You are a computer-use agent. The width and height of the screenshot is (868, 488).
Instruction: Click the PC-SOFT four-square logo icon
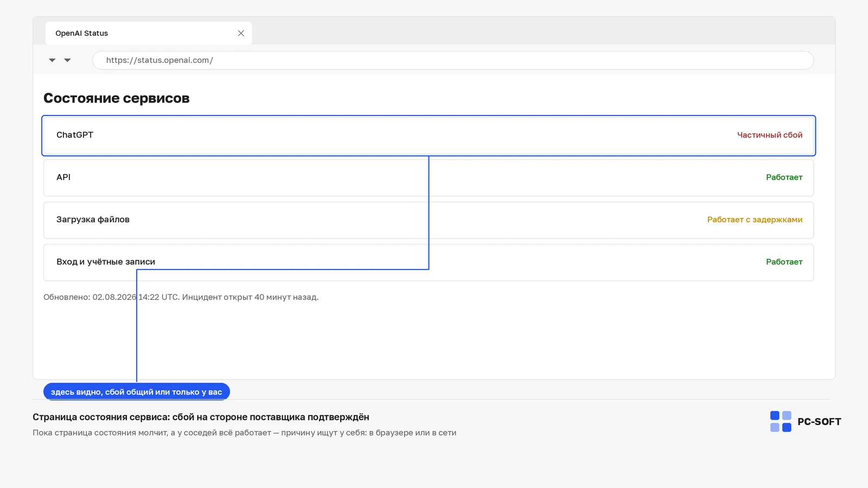[x=781, y=421]
